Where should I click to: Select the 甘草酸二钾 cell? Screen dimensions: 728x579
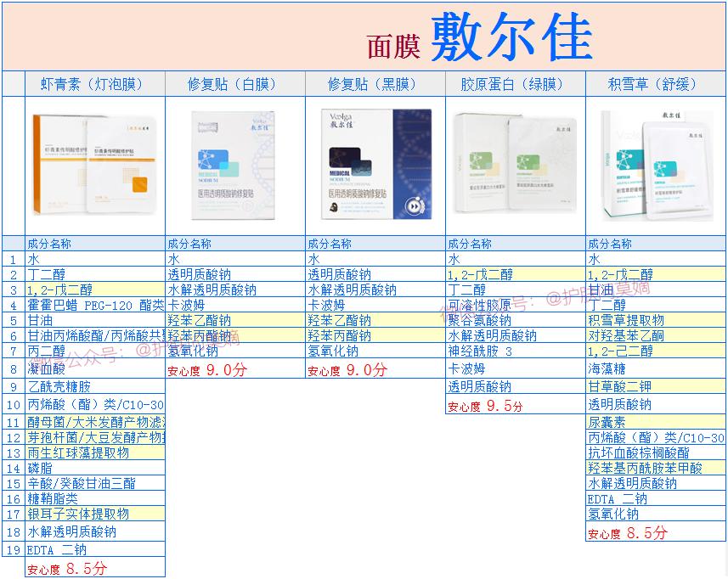[656, 386]
